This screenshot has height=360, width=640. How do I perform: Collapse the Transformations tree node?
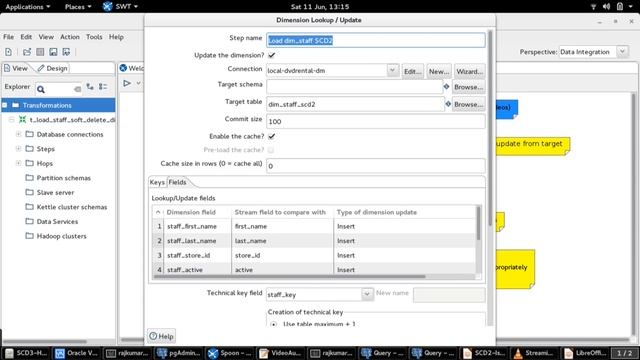coord(5,105)
